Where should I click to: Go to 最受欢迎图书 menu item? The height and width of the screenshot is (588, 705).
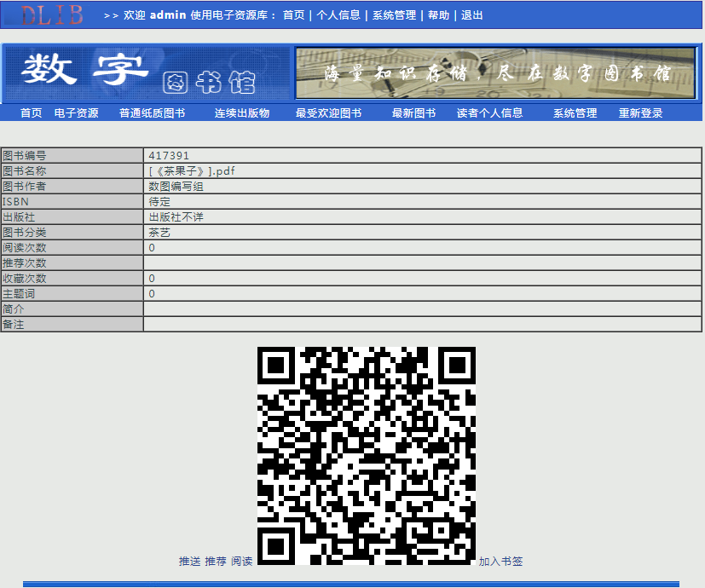click(x=328, y=113)
